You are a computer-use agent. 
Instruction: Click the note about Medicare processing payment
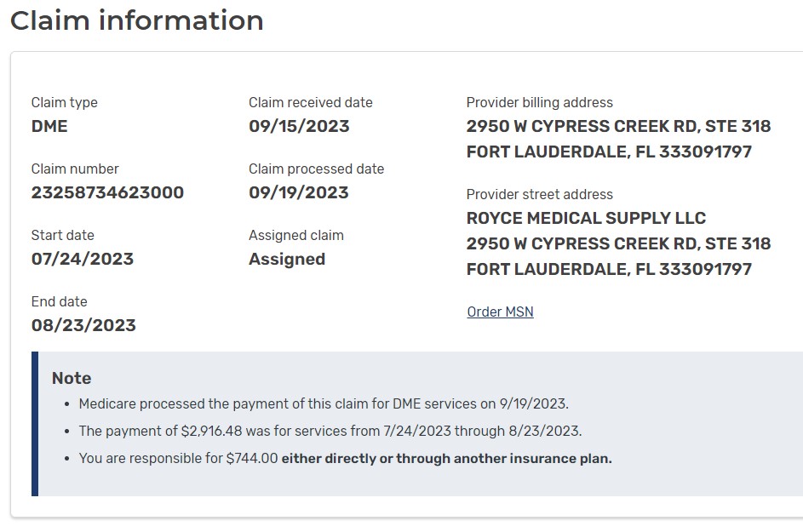pyautogui.click(x=324, y=403)
